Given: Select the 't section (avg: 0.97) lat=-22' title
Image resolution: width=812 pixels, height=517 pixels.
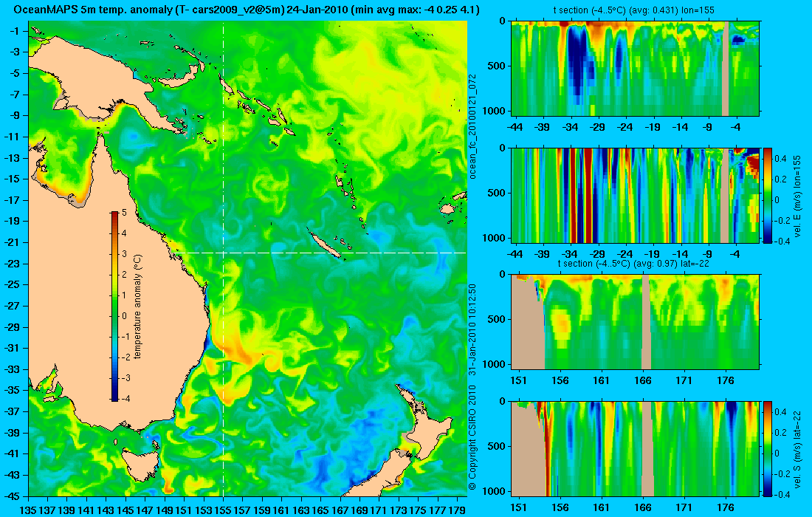Looking at the screenshot, I should click(x=633, y=263).
